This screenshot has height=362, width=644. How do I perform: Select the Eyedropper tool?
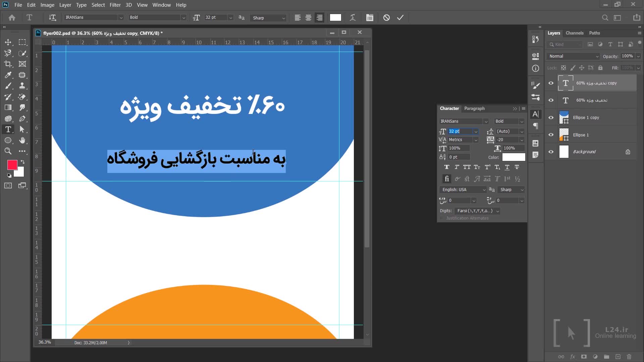point(8,75)
